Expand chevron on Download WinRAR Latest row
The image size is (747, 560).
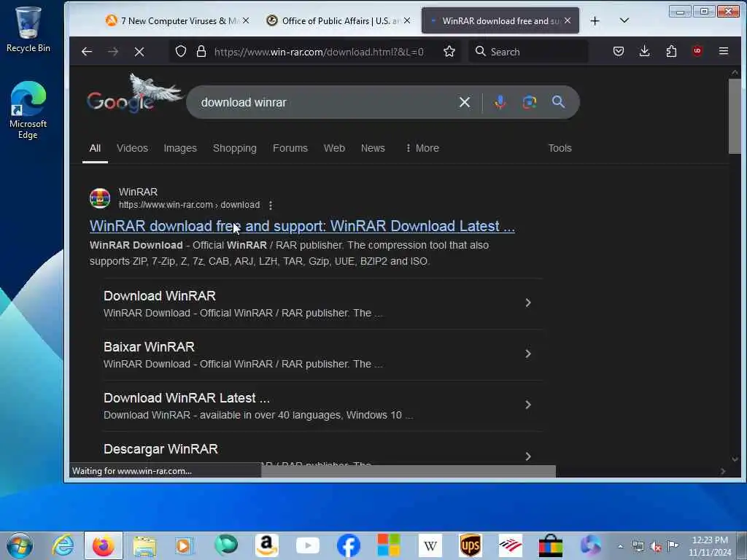click(x=528, y=405)
